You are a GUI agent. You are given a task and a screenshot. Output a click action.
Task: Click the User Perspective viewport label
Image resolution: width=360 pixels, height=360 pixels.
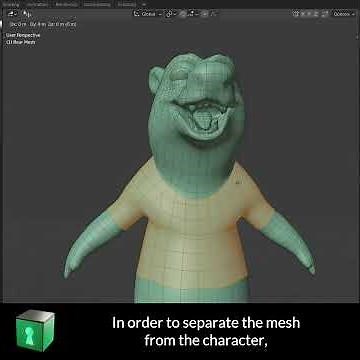pos(23,35)
